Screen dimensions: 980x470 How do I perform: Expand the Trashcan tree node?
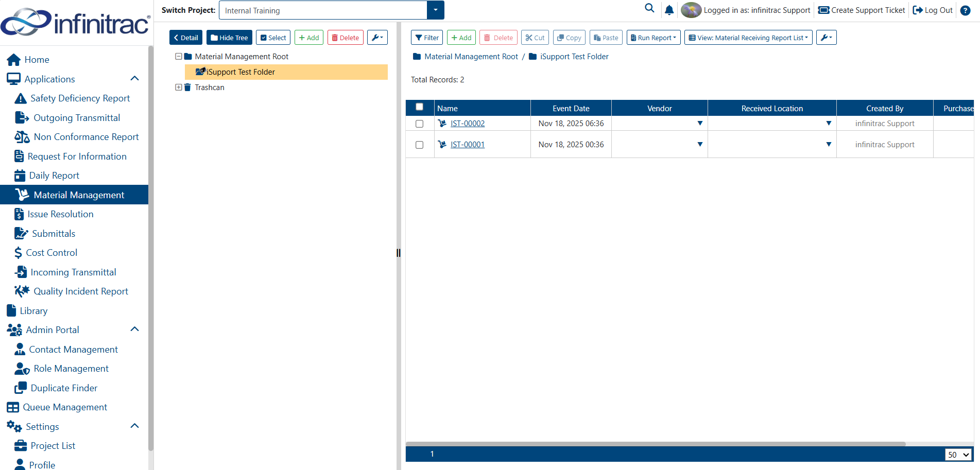[x=179, y=88]
